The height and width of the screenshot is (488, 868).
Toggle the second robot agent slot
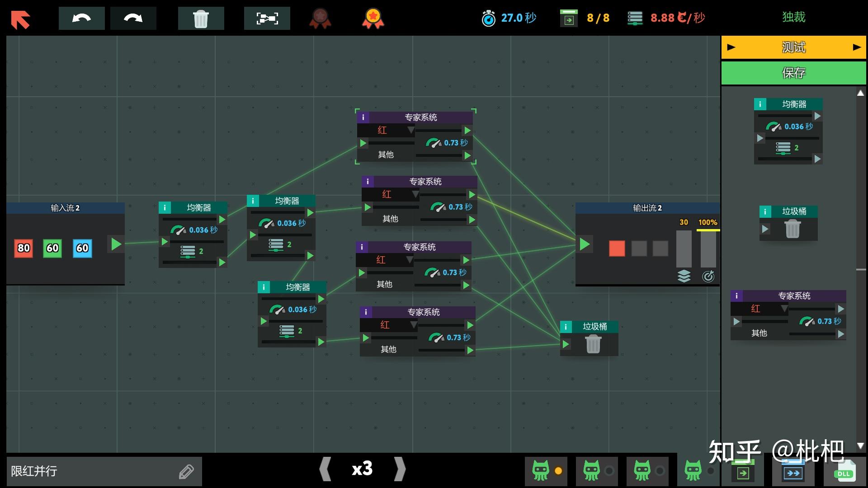click(597, 471)
